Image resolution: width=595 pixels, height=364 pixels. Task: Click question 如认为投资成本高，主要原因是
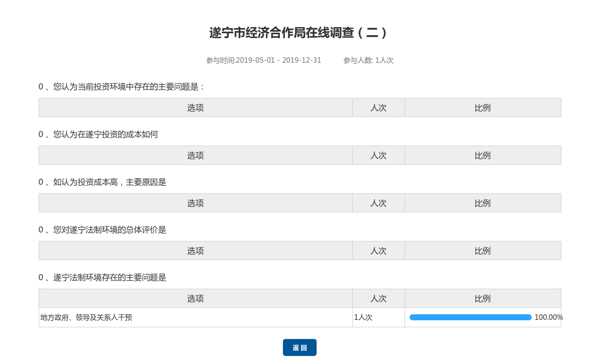pos(103,182)
